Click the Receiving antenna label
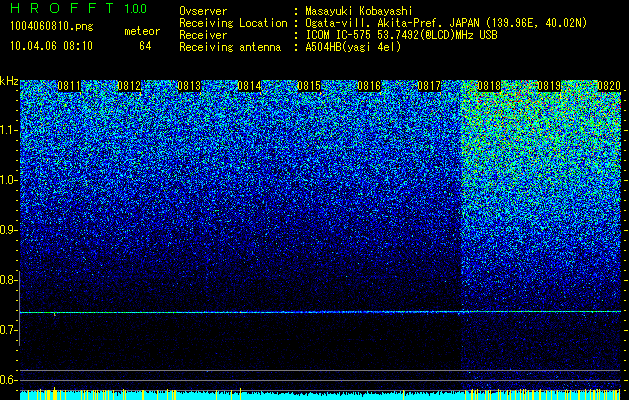 coord(230,47)
